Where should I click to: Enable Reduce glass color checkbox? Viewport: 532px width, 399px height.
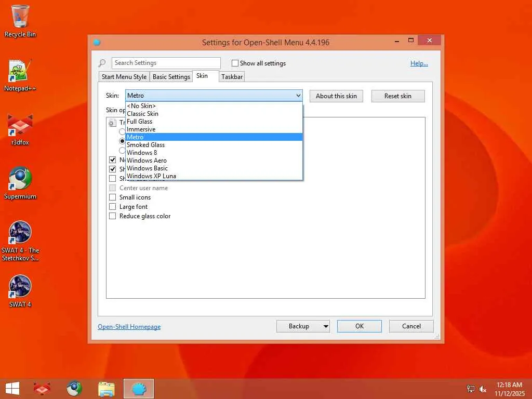point(112,216)
